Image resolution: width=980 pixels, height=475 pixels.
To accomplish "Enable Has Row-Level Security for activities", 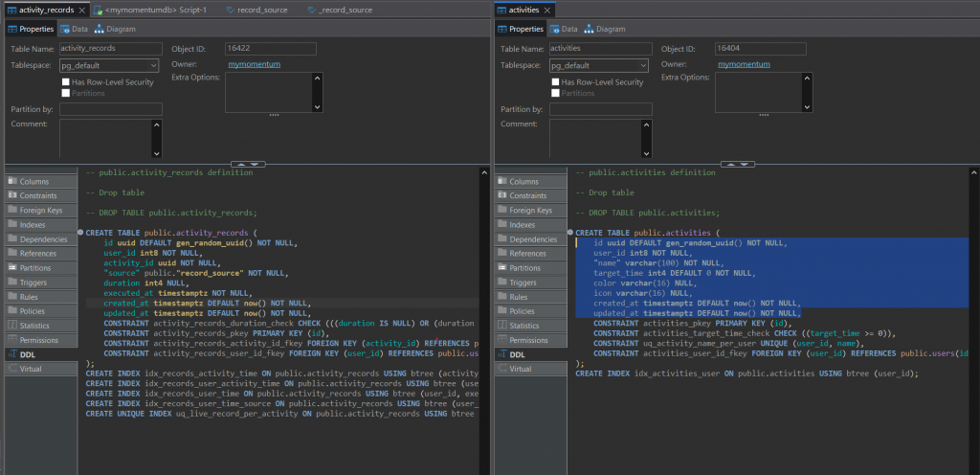I will coord(556,81).
